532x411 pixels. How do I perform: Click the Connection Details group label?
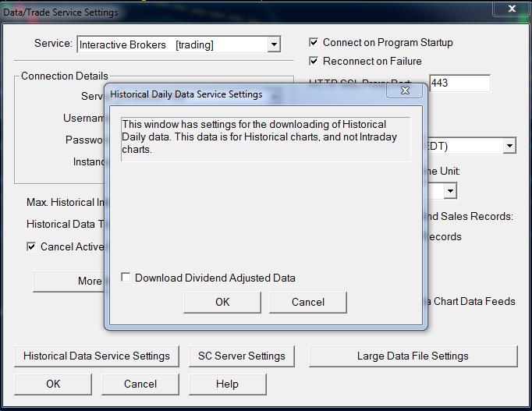pos(65,76)
